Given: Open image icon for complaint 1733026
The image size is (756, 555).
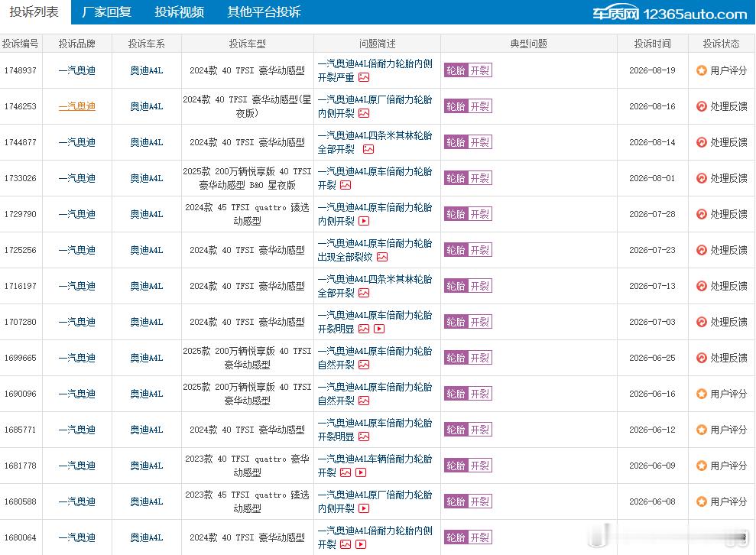Looking at the screenshot, I should (x=346, y=185).
